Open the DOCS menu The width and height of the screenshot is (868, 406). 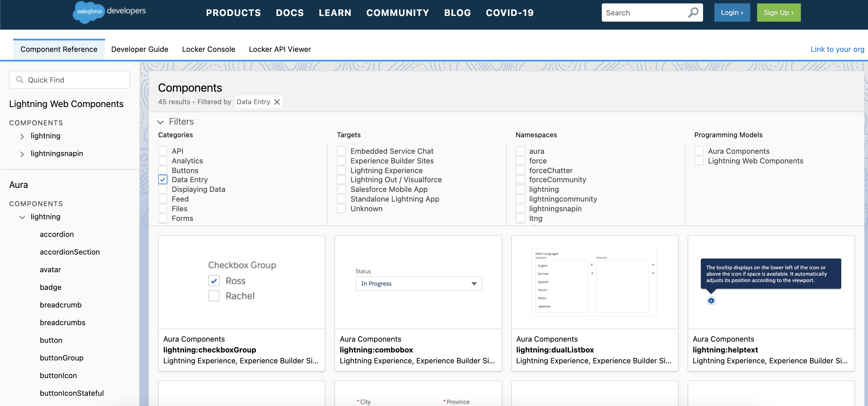[x=290, y=13]
